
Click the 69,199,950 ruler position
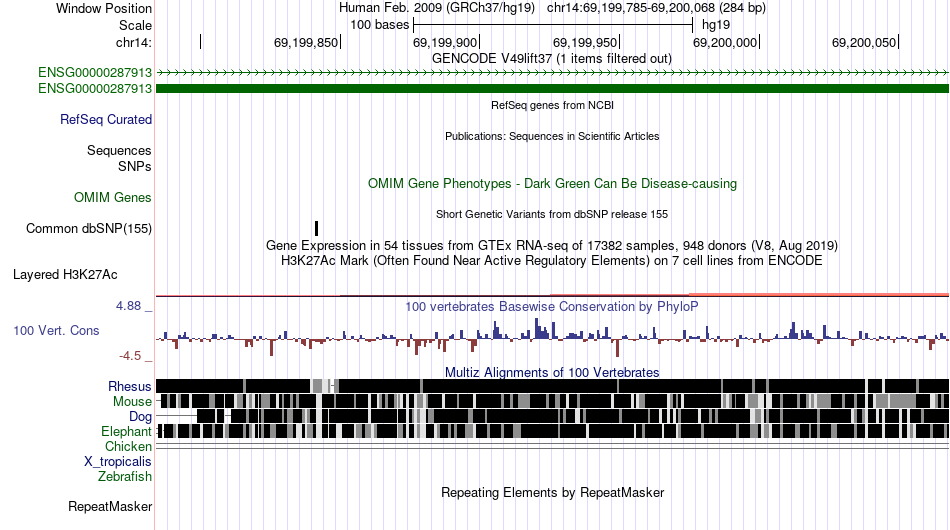point(586,42)
